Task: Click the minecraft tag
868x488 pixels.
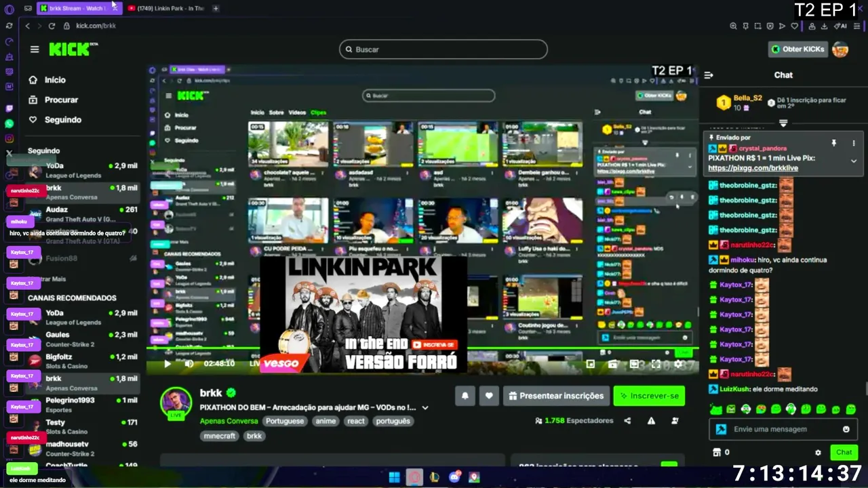Action: 220,436
